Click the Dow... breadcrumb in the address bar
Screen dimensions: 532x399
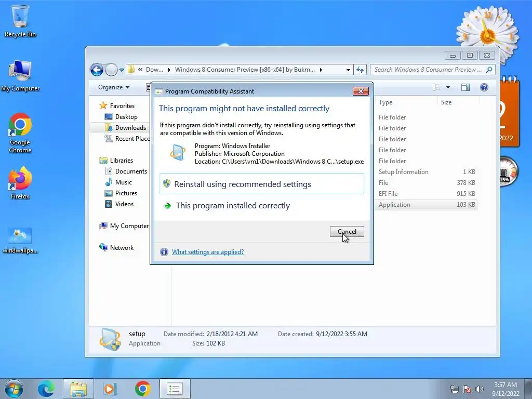(154, 70)
